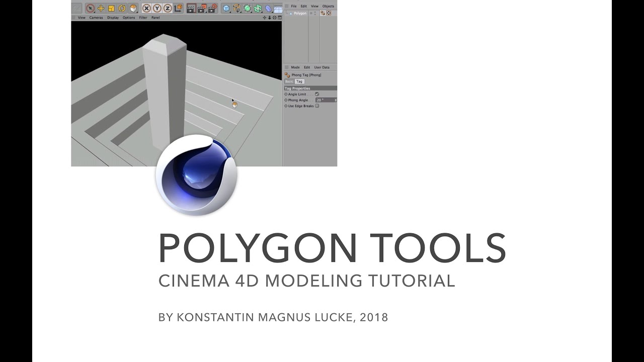Image resolution: width=644 pixels, height=362 pixels.
Task: Click the Object Manager grip icon
Action: (286, 7)
